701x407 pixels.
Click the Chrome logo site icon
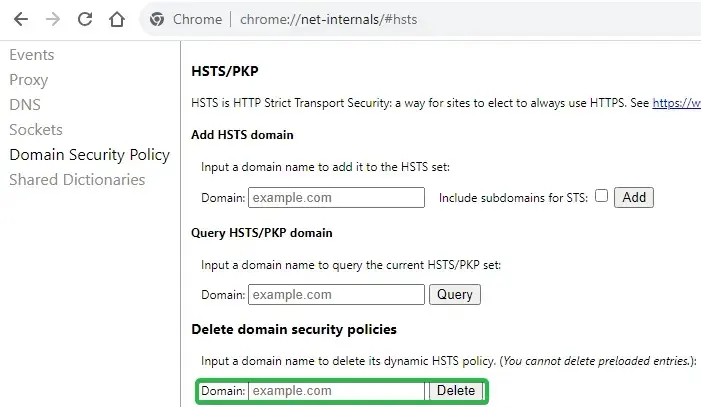click(156, 19)
